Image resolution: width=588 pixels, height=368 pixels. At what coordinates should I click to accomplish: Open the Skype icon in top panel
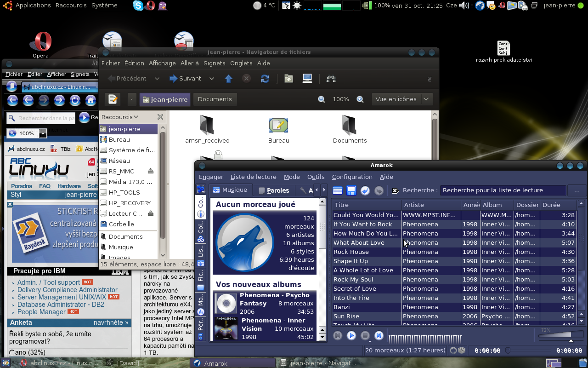coord(138,6)
